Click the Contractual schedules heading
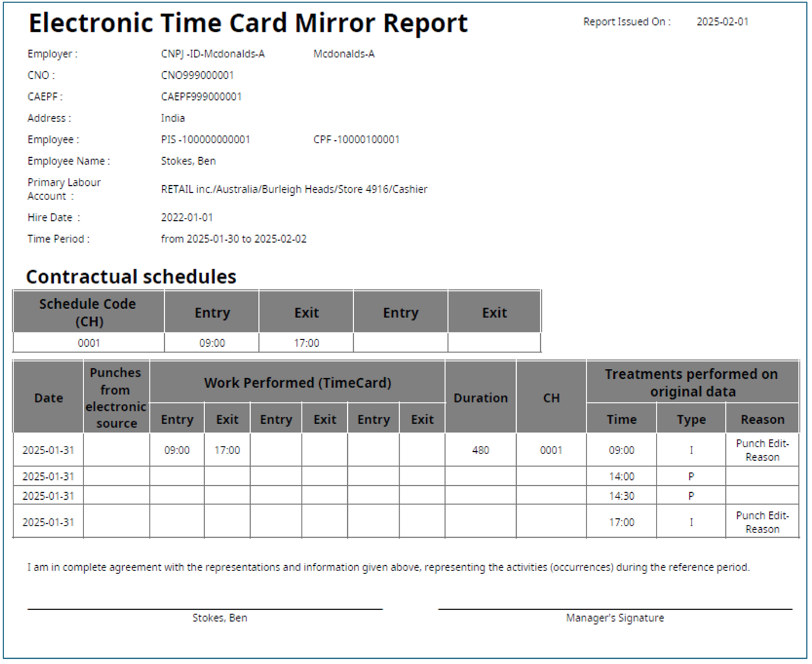This screenshot has width=812, height=664. coord(131,276)
